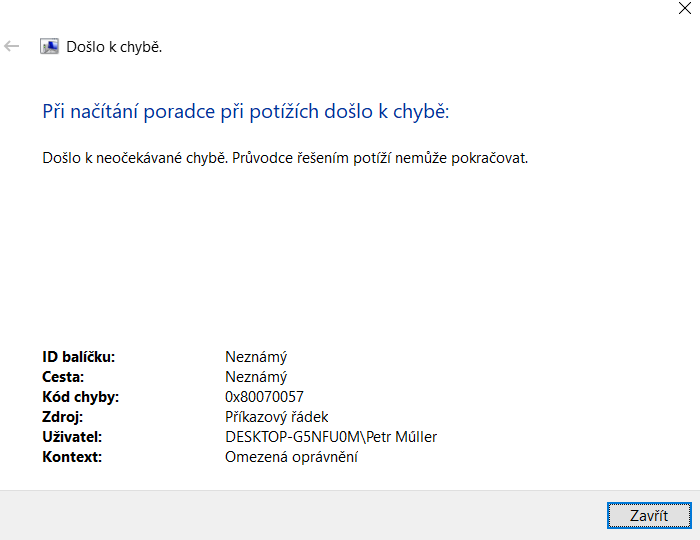The height and width of the screenshot is (540, 700).
Task: Select user 'DESKTOP-G5NFU0M\Petr Műller'
Action: tap(331, 437)
